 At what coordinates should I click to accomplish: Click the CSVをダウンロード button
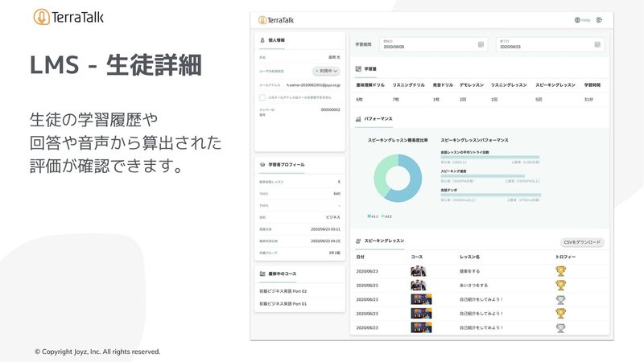tap(582, 242)
